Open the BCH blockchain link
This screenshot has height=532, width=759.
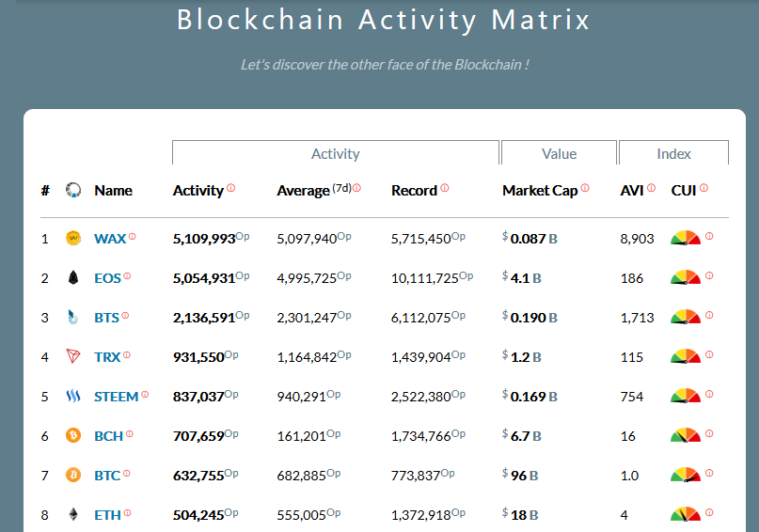(108, 436)
